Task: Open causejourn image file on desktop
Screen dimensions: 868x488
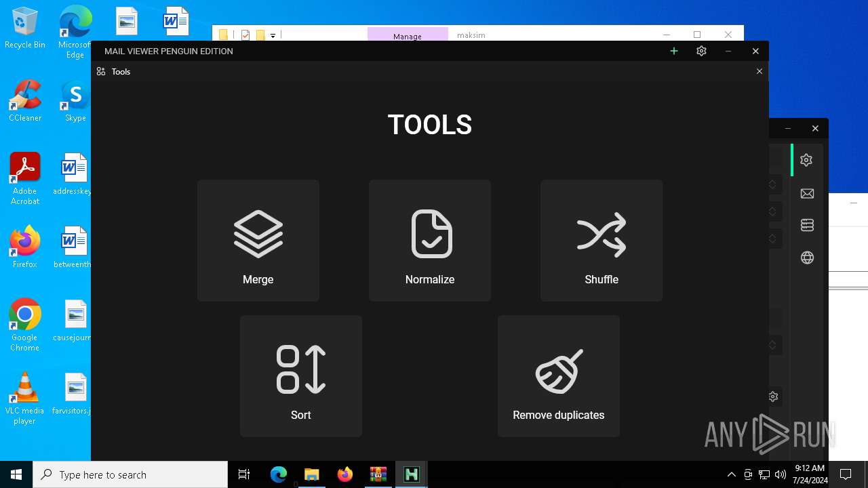Action: click(x=74, y=321)
